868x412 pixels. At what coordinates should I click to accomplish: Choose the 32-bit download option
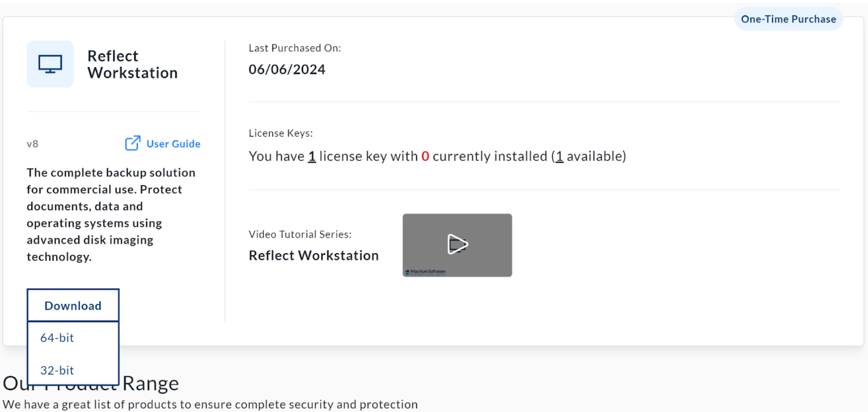click(x=57, y=370)
